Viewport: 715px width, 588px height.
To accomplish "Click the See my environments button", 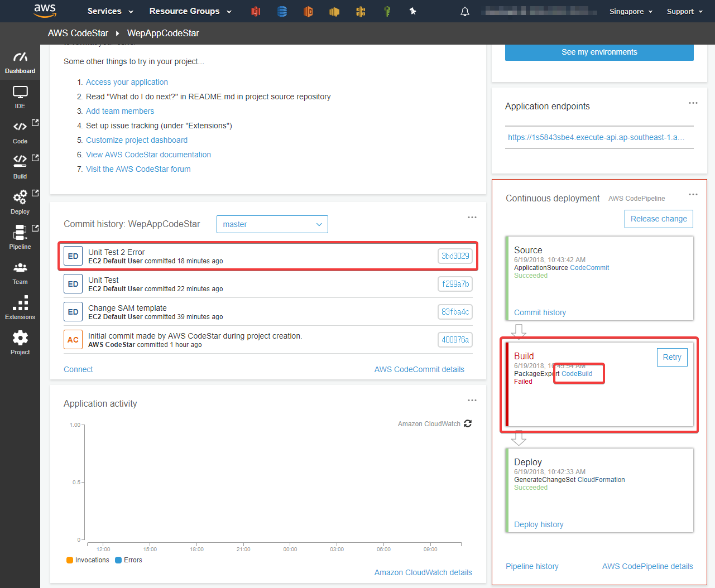I will (599, 52).
